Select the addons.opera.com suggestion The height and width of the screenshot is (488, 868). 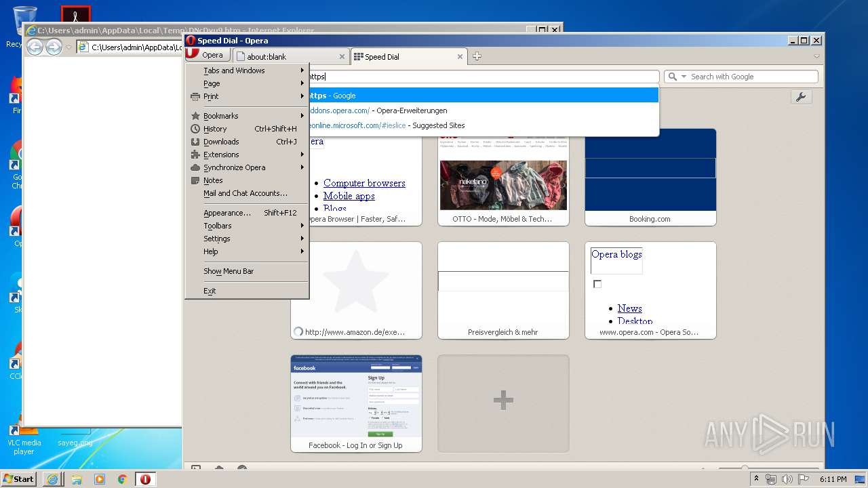(484, 110)
